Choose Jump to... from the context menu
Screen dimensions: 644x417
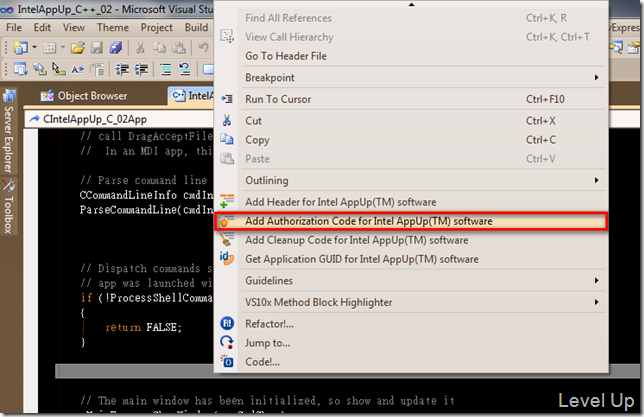(x=411, y=343)
